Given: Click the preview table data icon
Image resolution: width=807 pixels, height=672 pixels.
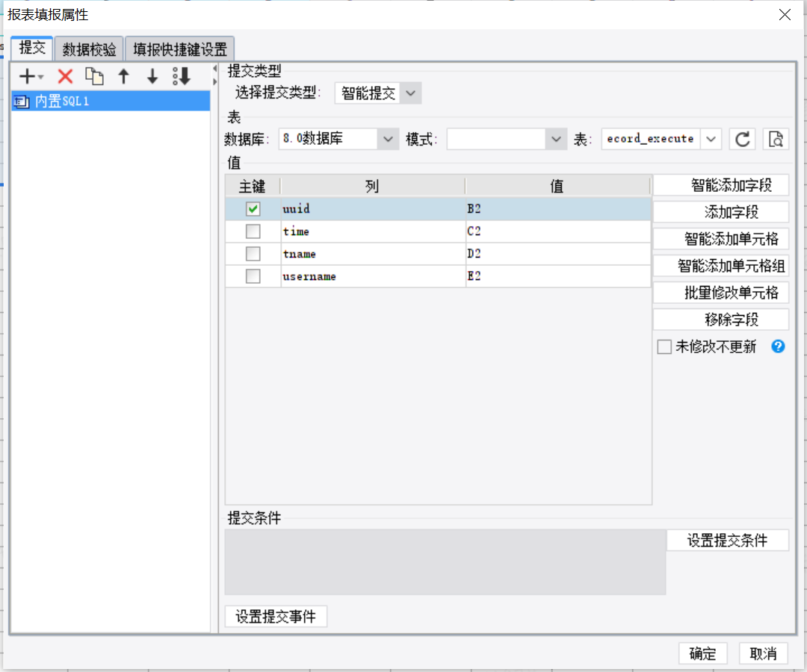Looking at the screenshot, I should 776,139.
